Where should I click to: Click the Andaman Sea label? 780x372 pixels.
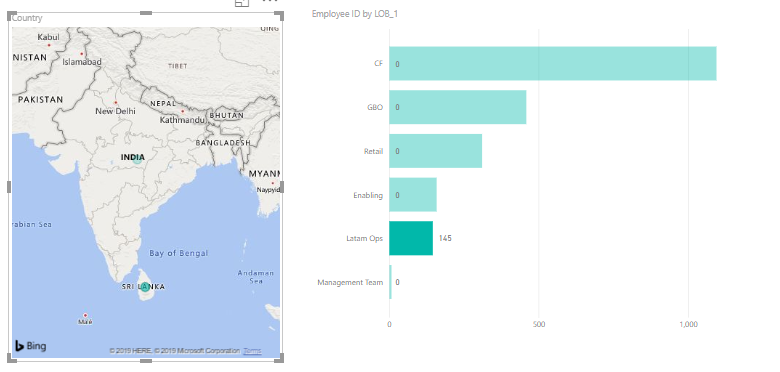click(x=256, y=277)
